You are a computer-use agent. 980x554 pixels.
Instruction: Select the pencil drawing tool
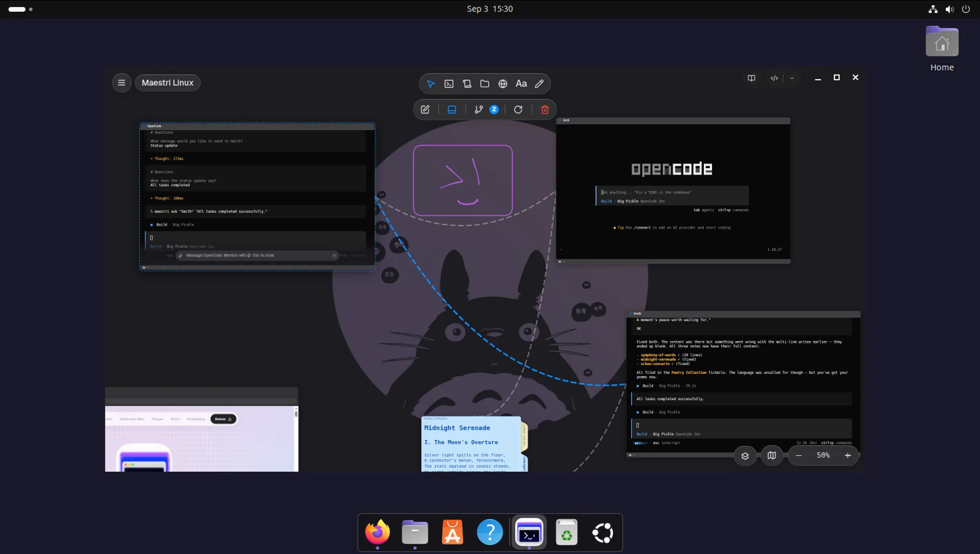pyautogui.click(x=539, y=84)
